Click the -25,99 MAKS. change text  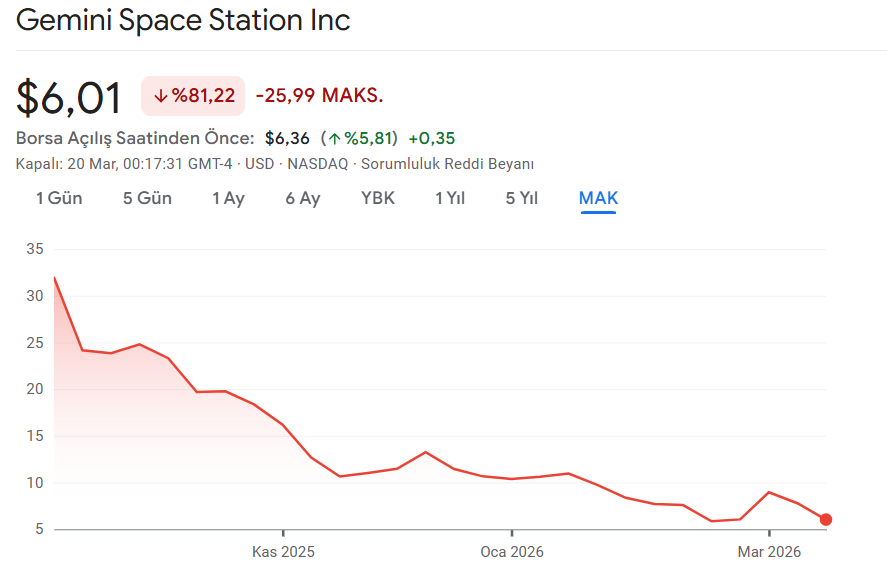coord(319,96)
